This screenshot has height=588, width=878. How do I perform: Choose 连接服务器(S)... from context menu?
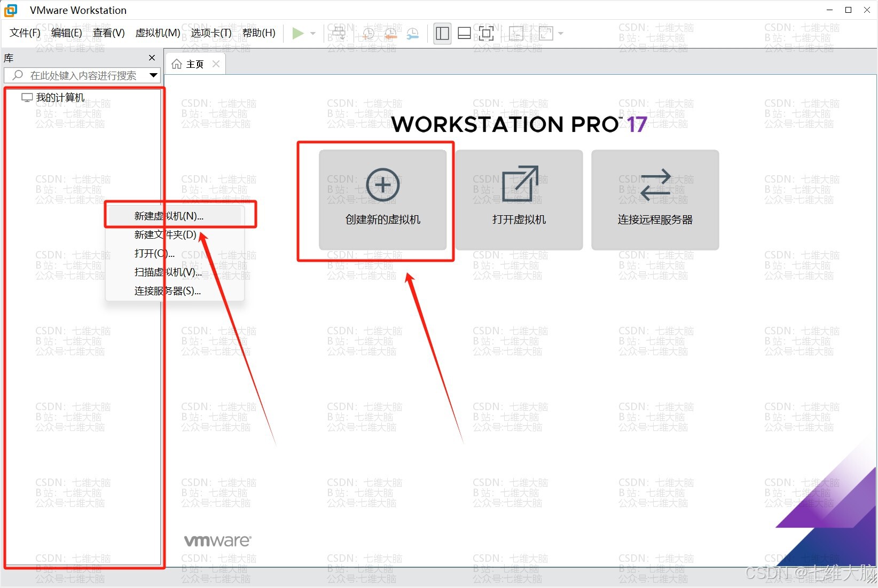click(175, 291)
